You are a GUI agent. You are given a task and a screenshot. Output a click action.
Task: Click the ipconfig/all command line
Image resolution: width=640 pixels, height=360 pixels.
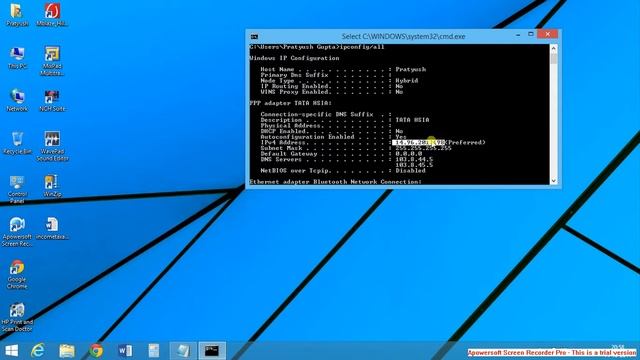[317, 47]
